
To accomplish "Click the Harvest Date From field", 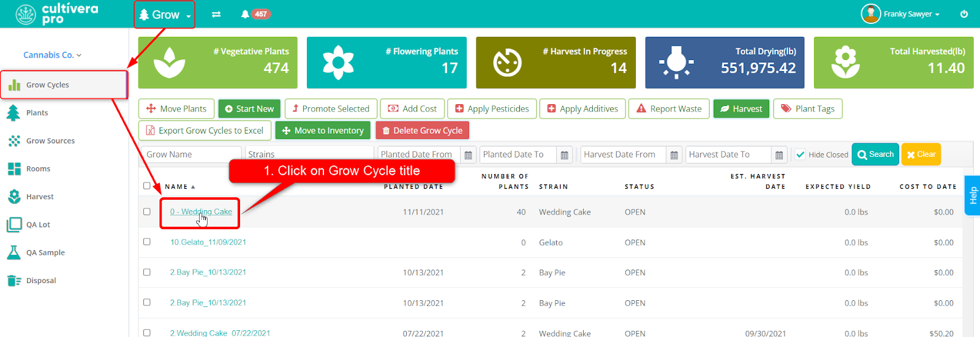I will click(x=624, y=154).
